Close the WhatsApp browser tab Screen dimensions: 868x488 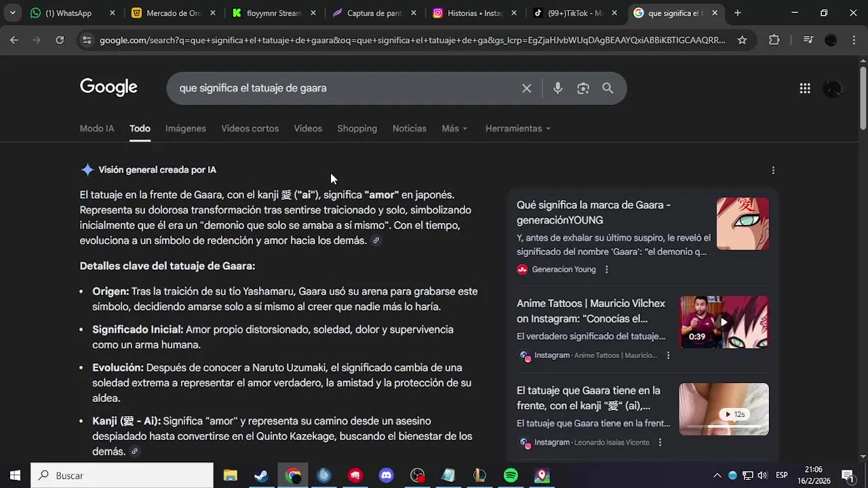[x=113, y=13]
